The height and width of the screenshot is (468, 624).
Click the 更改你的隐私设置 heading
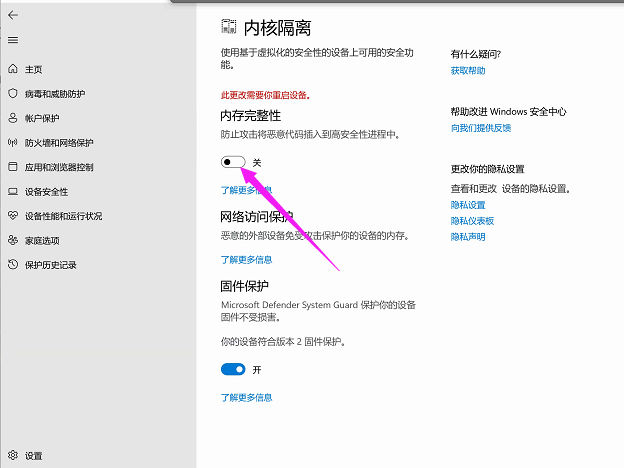click(487, 169)
